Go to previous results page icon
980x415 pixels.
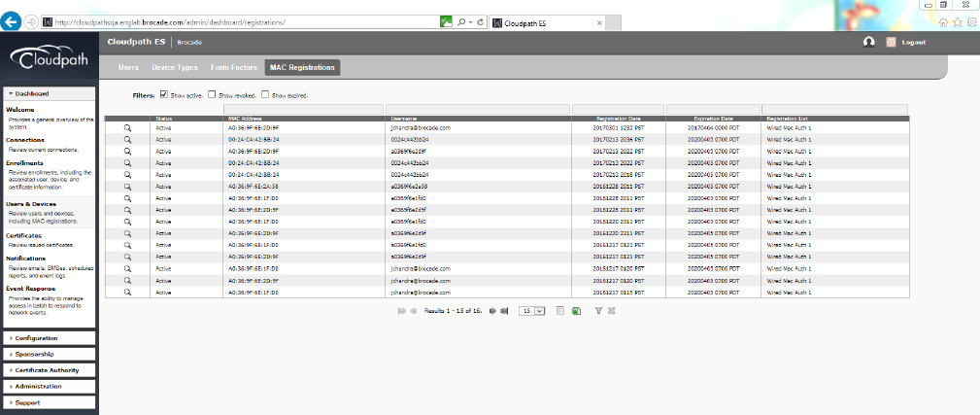[x=413, y=311]
